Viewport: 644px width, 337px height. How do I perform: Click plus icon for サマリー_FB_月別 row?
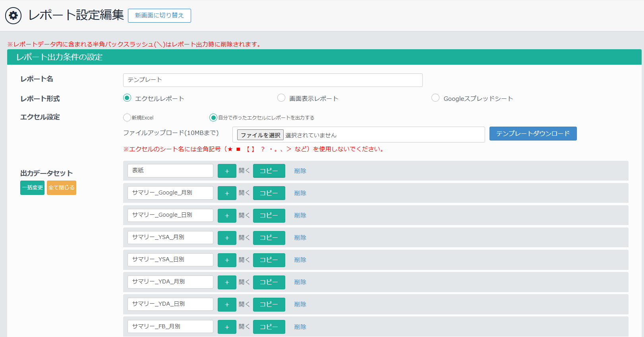(227, 327)
